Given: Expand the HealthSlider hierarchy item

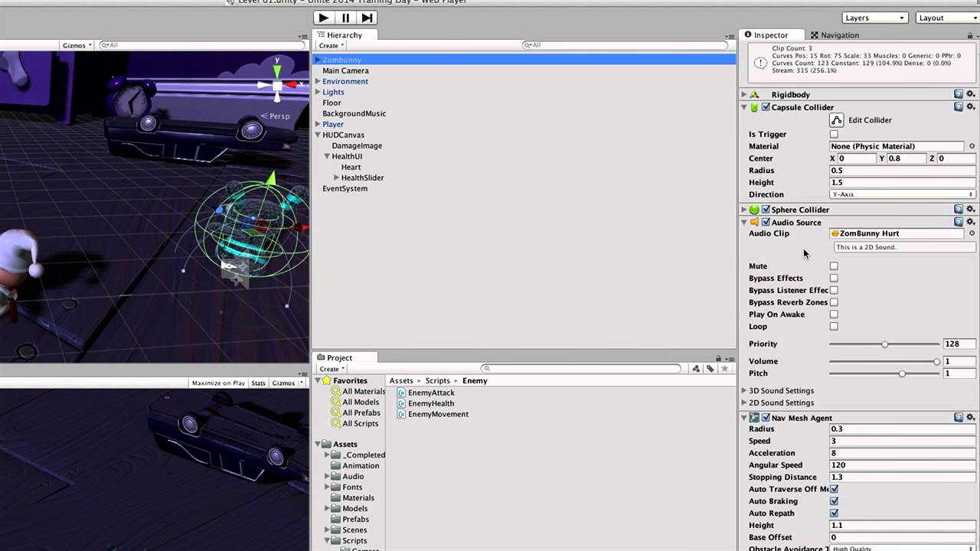Looking at the screenshot, I should coord(336,178).
